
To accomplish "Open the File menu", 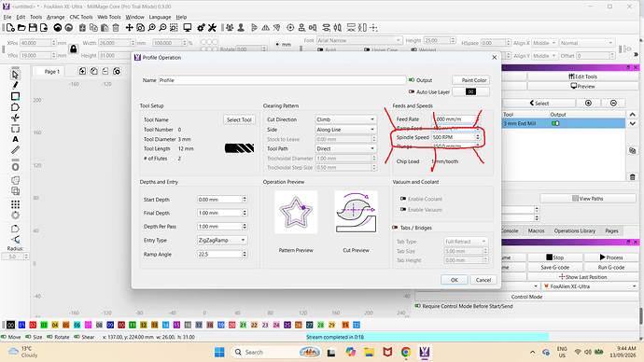I will point(7,17).
